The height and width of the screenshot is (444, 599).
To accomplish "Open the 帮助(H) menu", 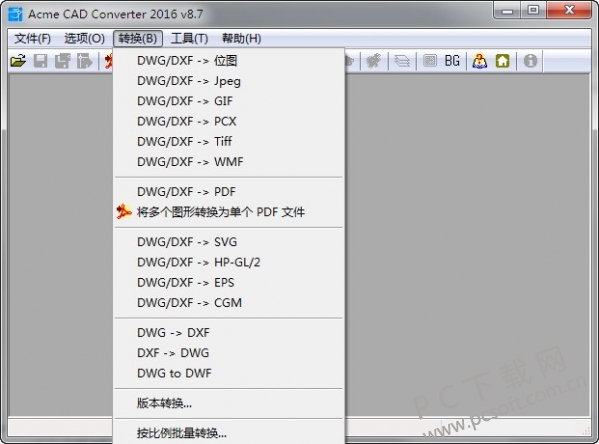I will click(241, 39).
